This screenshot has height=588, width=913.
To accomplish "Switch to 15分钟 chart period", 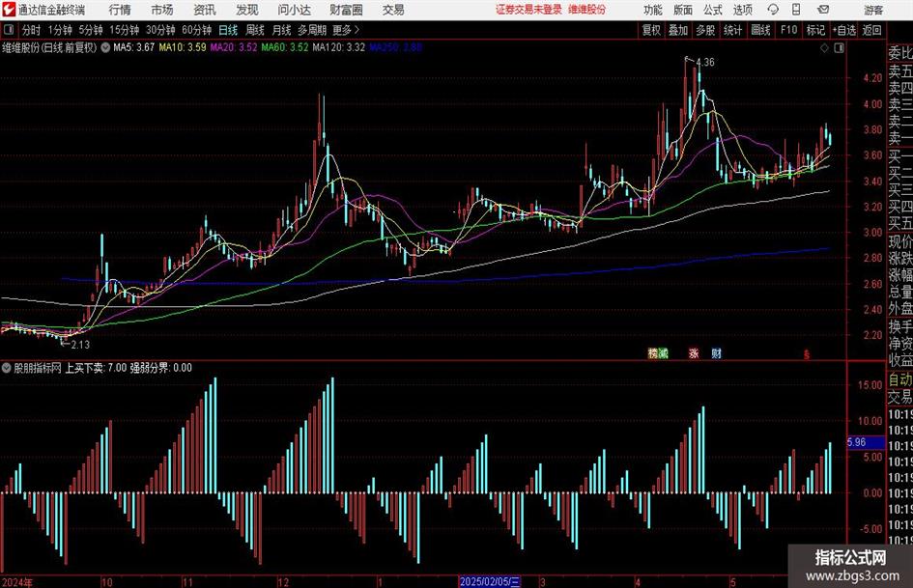I will point(124,30).
